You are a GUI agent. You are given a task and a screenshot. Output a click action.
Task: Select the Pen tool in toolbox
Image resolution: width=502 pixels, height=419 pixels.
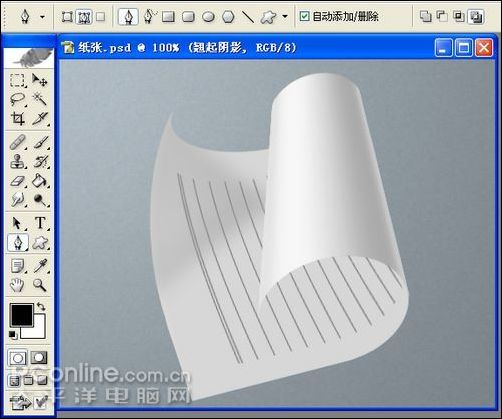[x=17, y=242]
